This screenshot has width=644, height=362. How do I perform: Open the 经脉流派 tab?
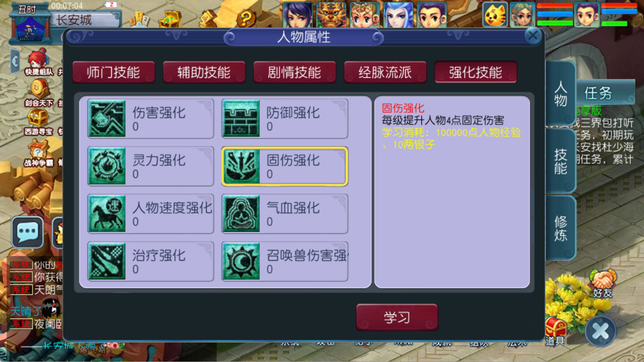(385, 72)
